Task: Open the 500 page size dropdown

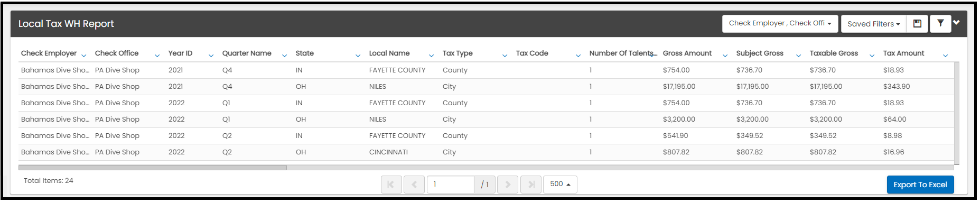Action: (560, 184)
